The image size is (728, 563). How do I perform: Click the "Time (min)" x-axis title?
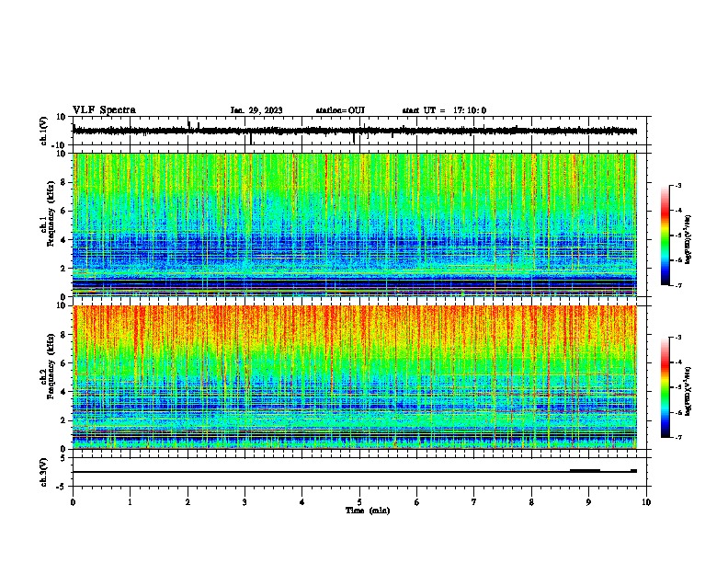(x=368, y=511)
